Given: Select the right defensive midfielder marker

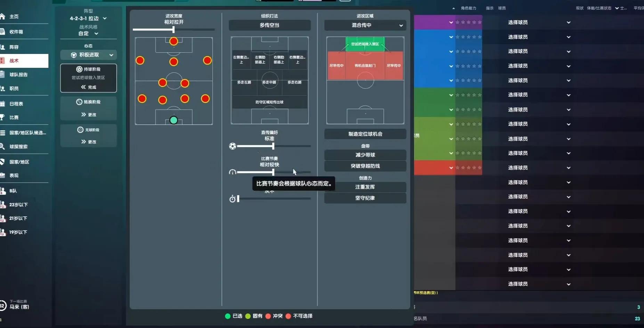Looking at the screenshot, I should point(185,83).
